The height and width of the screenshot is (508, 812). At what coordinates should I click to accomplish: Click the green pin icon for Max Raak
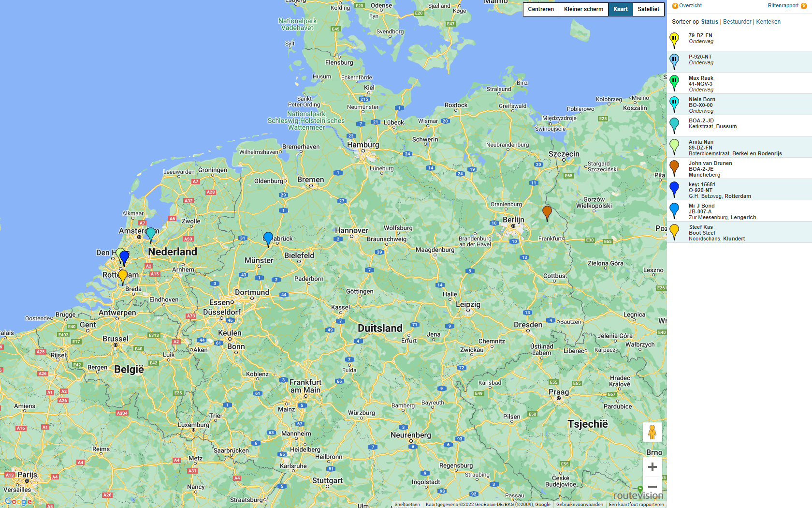[674, 83]
